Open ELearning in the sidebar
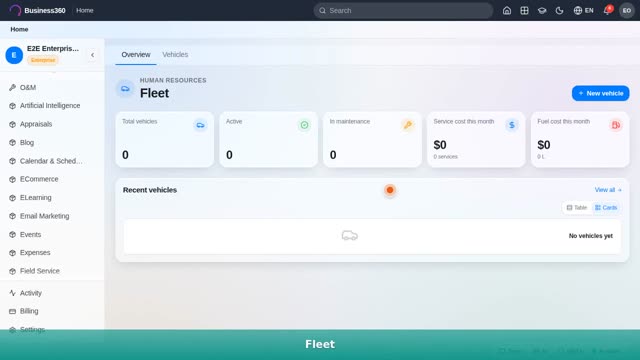 (52, 198)
